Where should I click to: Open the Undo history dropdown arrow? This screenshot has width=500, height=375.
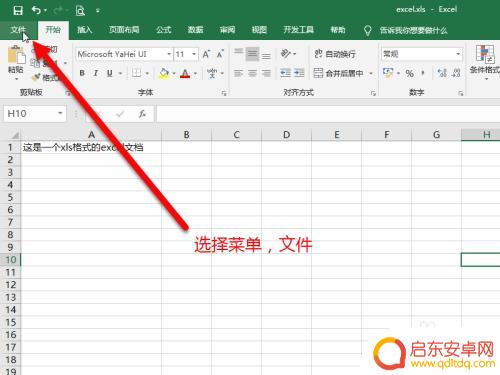[x=46, y=11]
